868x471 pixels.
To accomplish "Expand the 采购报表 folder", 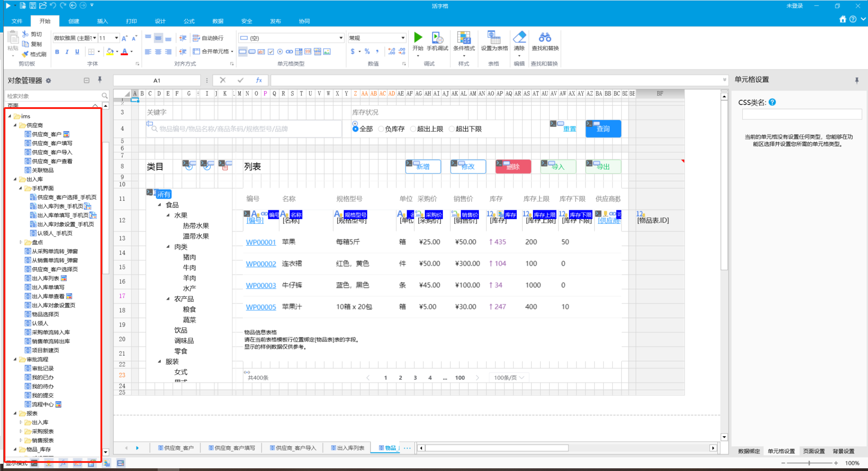I will pos(21,431).
